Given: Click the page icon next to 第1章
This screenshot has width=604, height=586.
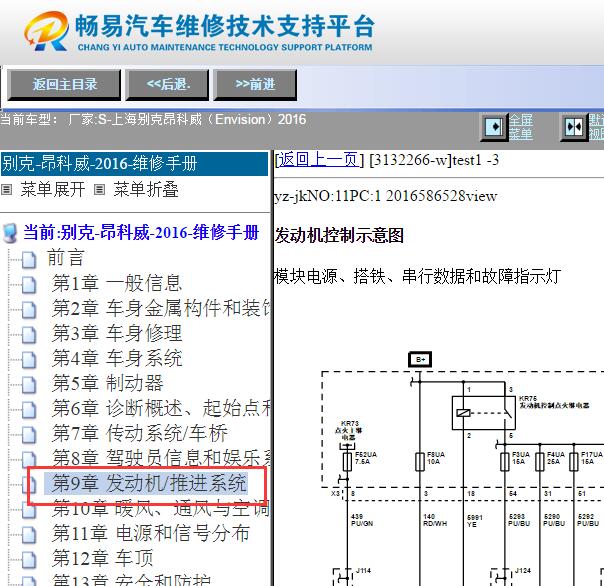Looking at the screenshot, I should coord(29,285).
